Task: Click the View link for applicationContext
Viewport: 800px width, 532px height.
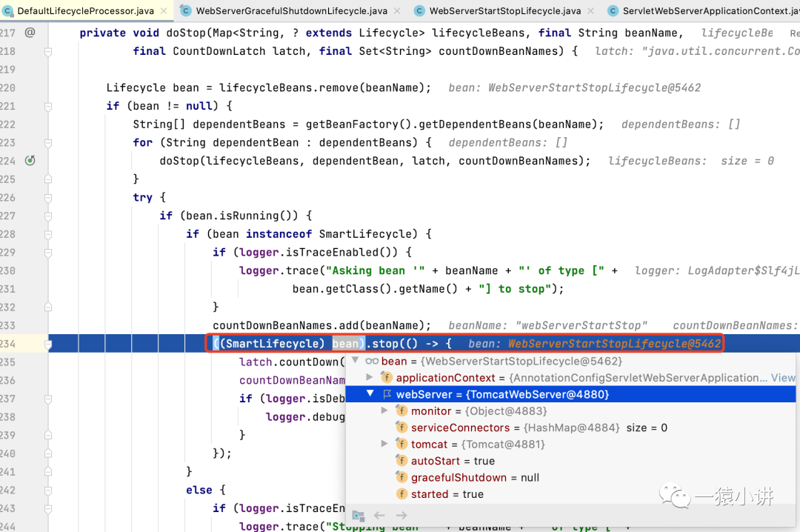Action: [783, 378]
